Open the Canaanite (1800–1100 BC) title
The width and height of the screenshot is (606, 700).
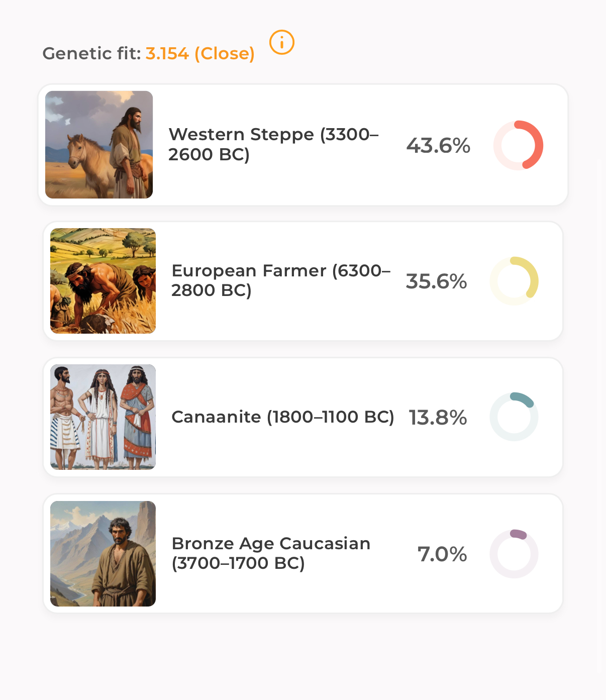tap(282, 417)
